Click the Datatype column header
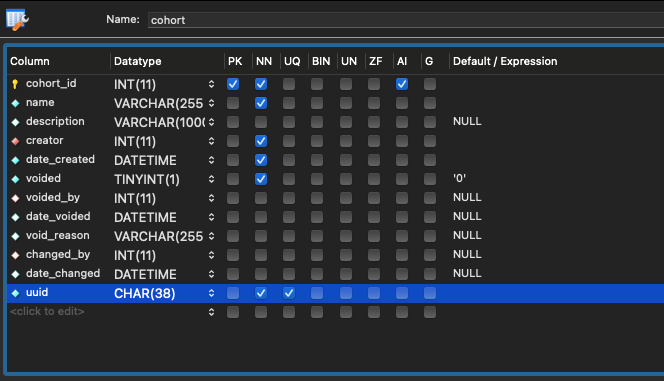This screenshot has width=664, height=381. pos(138,61)
